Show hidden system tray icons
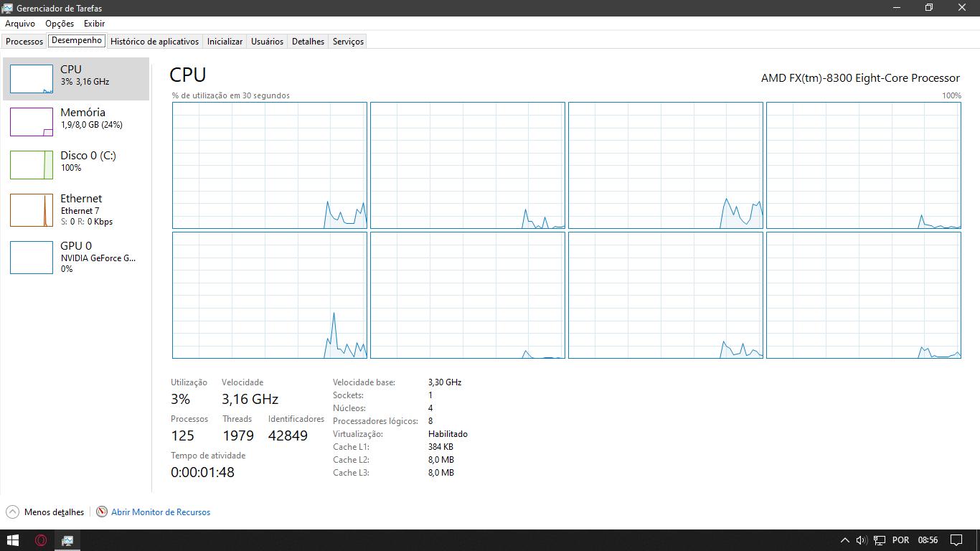Screen dimensions: 980x551 pos(845,540)
